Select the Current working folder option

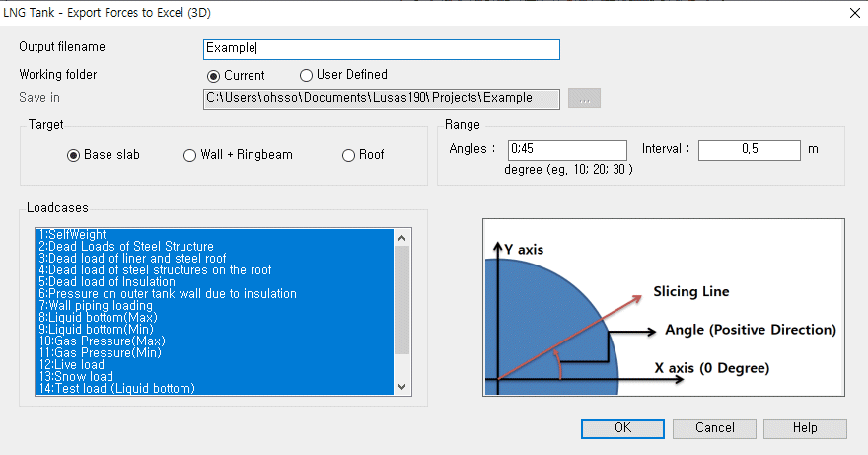(x=213, y=76)
